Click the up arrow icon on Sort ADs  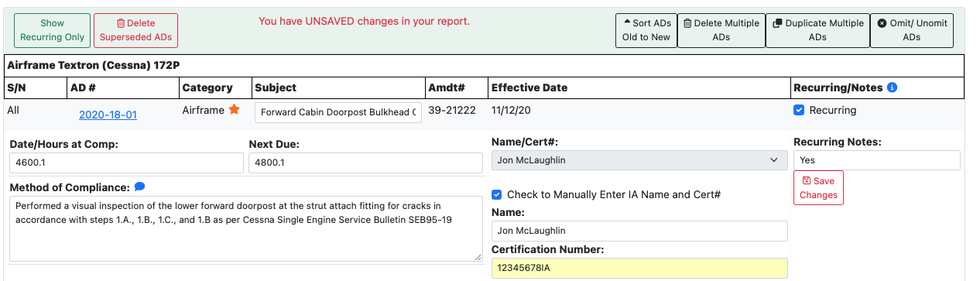click(x=627, y=23)
